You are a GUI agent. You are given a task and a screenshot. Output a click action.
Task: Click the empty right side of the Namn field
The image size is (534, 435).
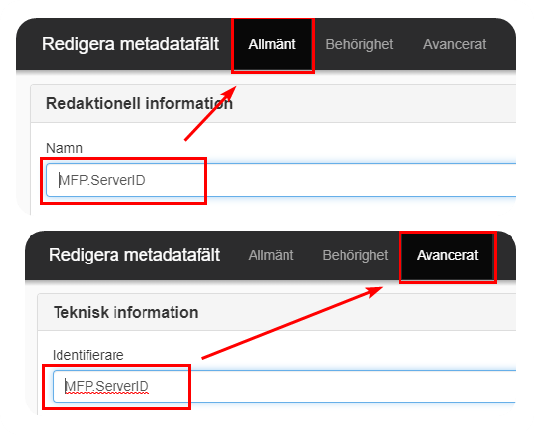pos(361,180)
